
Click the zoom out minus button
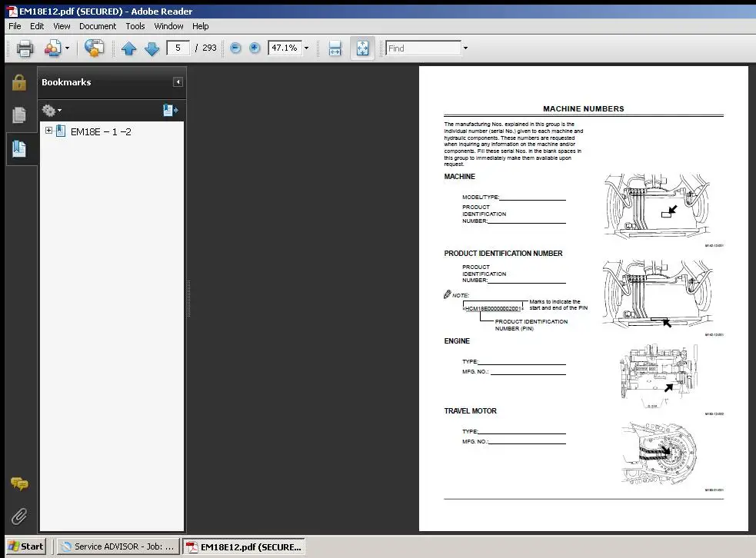point(235,48)
